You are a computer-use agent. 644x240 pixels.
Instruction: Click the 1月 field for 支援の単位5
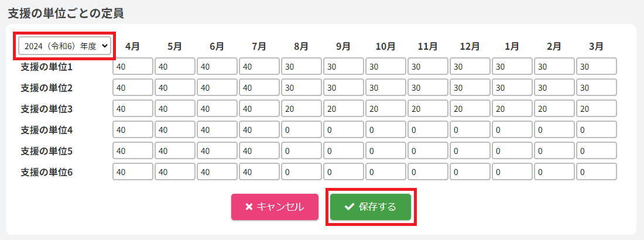click(x=512, y=150)
